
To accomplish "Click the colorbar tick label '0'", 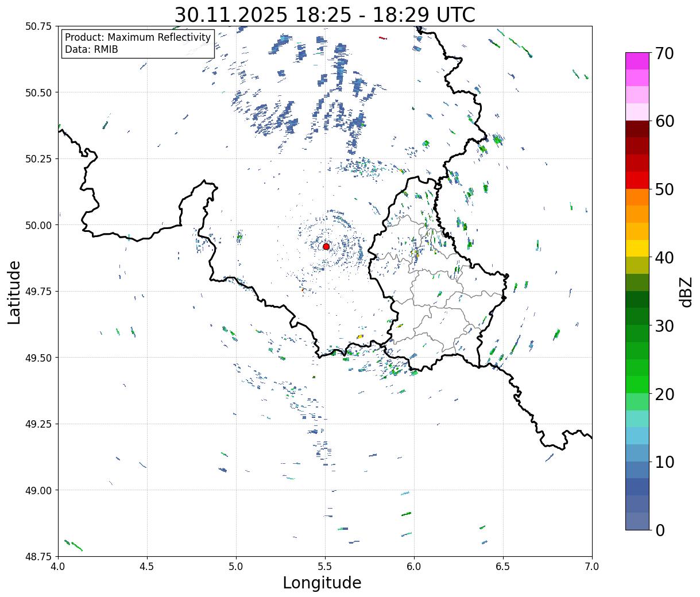I will (659, 530).
